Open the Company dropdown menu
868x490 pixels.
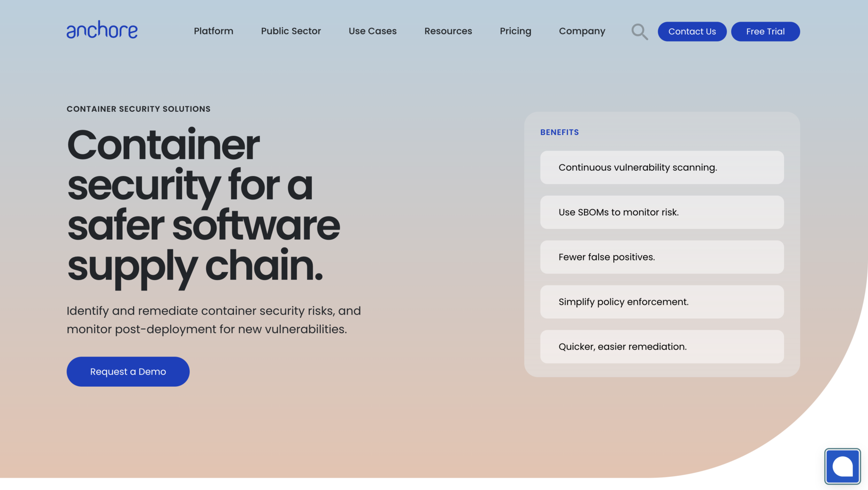coord(581,31)
